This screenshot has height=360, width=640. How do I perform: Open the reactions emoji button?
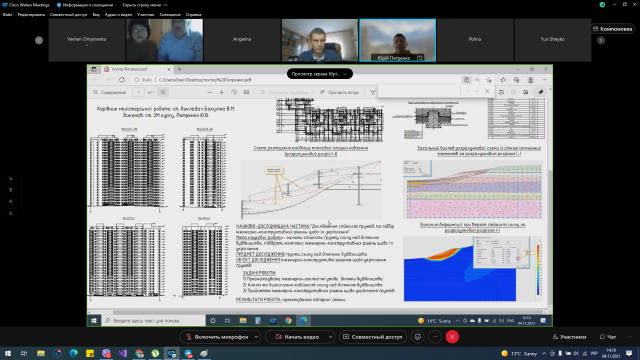pyautogui.click(x=418, y=337)
